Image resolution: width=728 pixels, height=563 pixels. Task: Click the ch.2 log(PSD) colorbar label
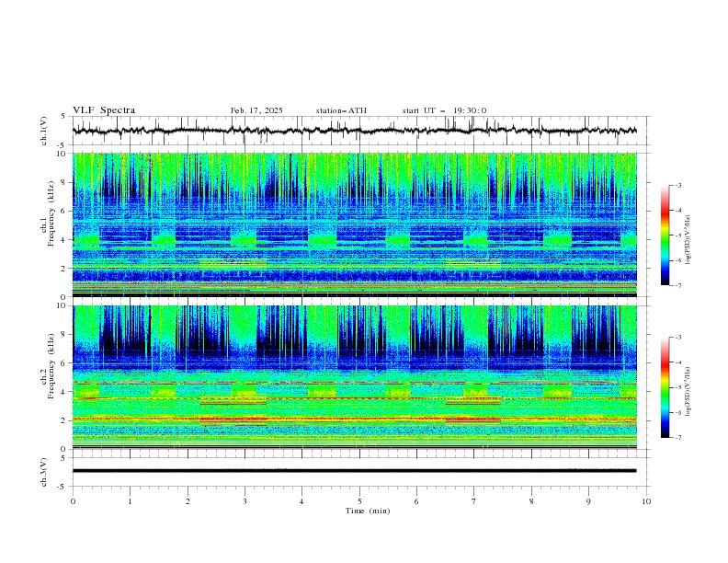click(688, 392)
